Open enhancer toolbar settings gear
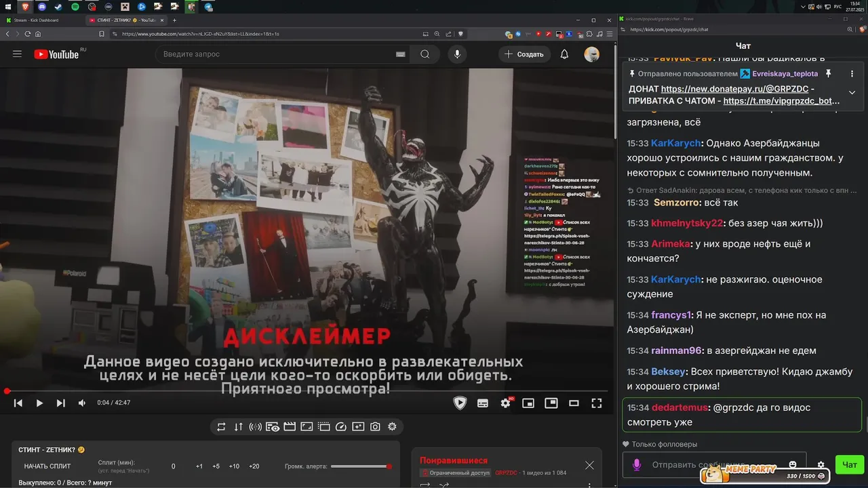Screen dimensions: 868x488 point(392,426)
